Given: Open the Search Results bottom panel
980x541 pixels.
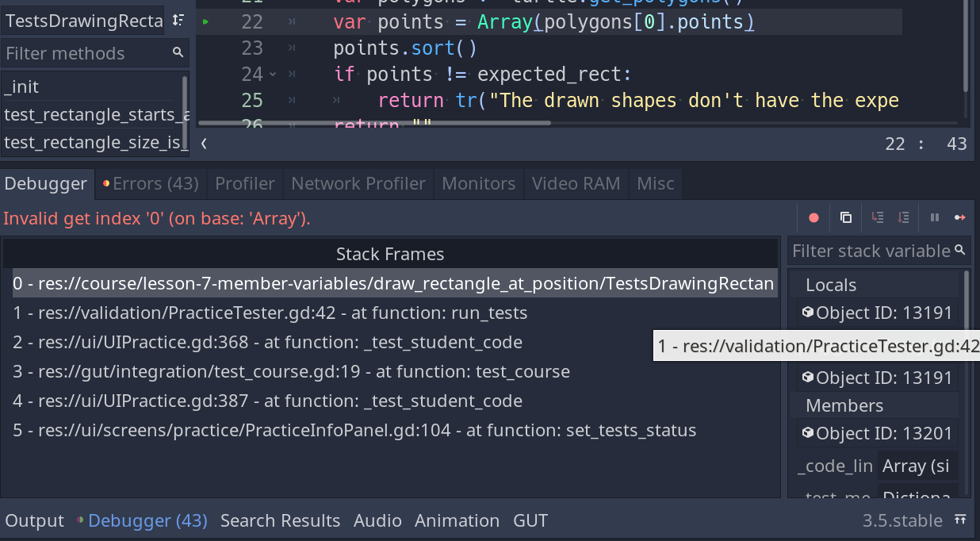Looking at the screenshot, I should [x=280, y=520].
